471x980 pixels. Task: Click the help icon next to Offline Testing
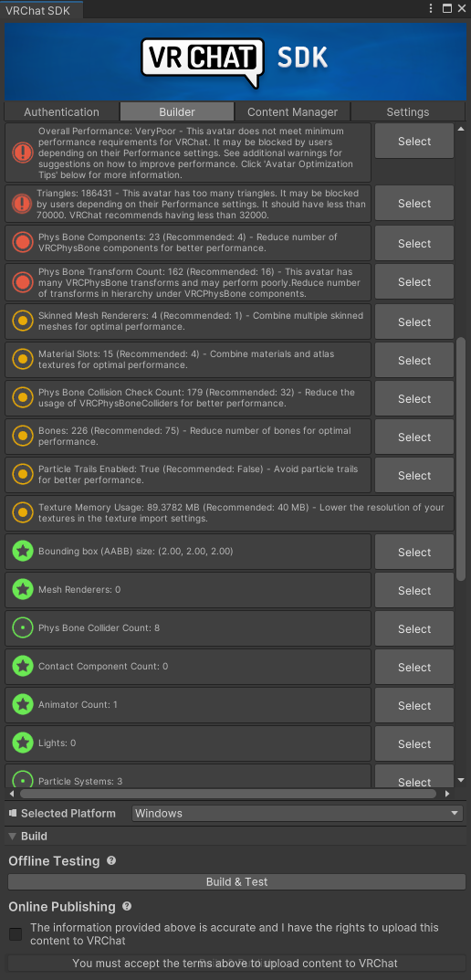pyautogui.click(x=111, y=860)
